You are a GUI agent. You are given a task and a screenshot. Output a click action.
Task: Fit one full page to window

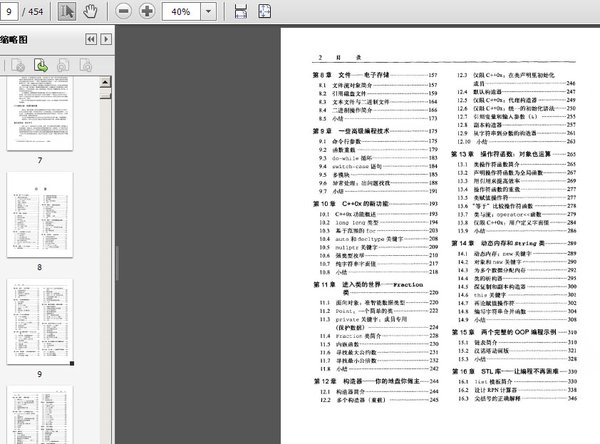click(x=266, y=11)
